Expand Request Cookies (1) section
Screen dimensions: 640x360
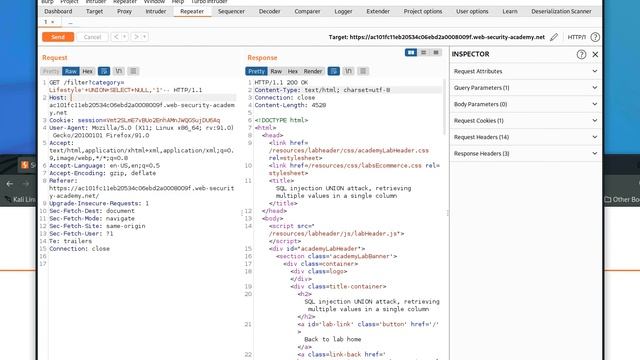tap(525, 121)
